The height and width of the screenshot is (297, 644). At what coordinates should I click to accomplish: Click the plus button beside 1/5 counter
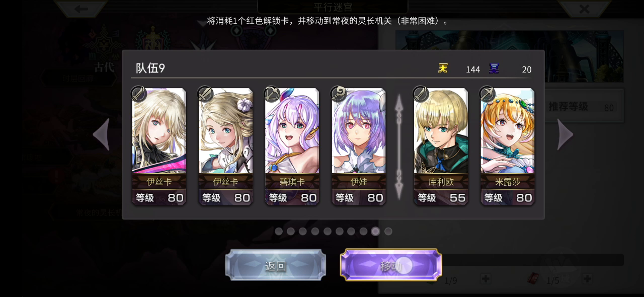[587, 278]
